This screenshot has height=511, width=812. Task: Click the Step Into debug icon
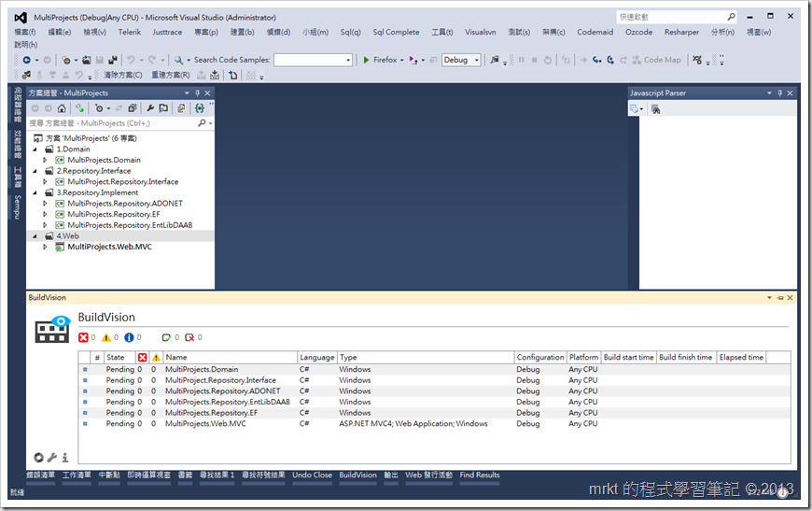(x=596, y=60)
